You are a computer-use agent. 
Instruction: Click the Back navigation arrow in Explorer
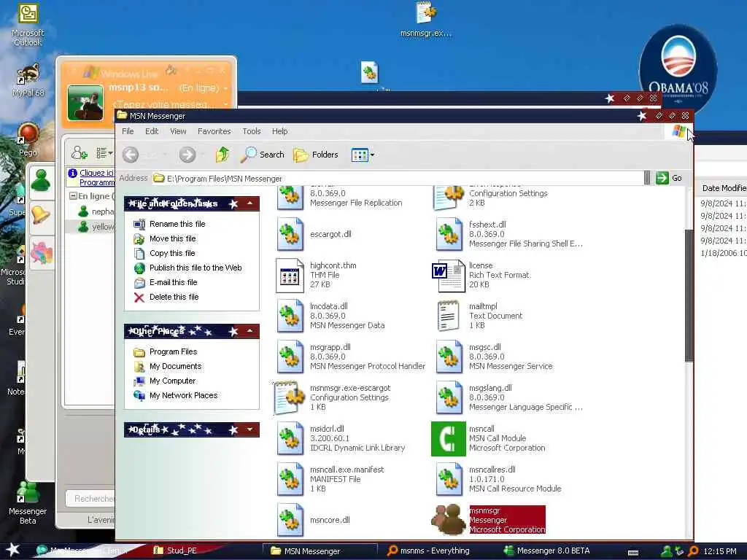131,155
